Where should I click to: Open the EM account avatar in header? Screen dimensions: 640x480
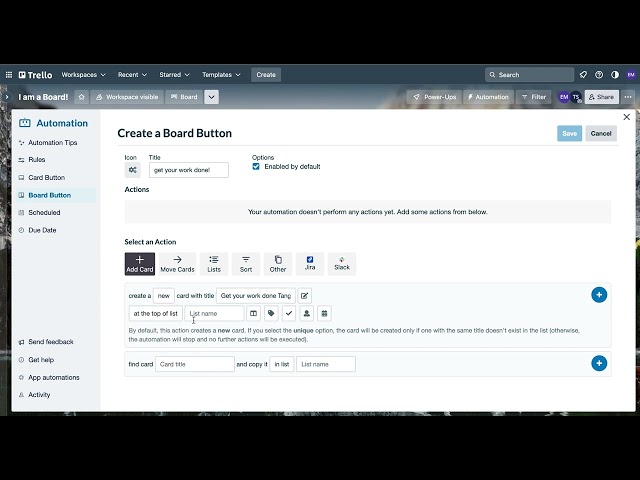[x=631, y=75]
